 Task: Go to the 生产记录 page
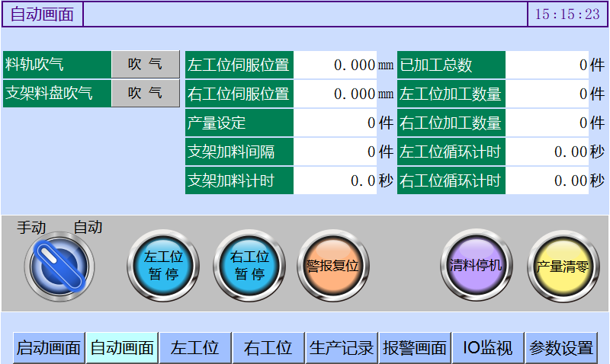[342, 348]
